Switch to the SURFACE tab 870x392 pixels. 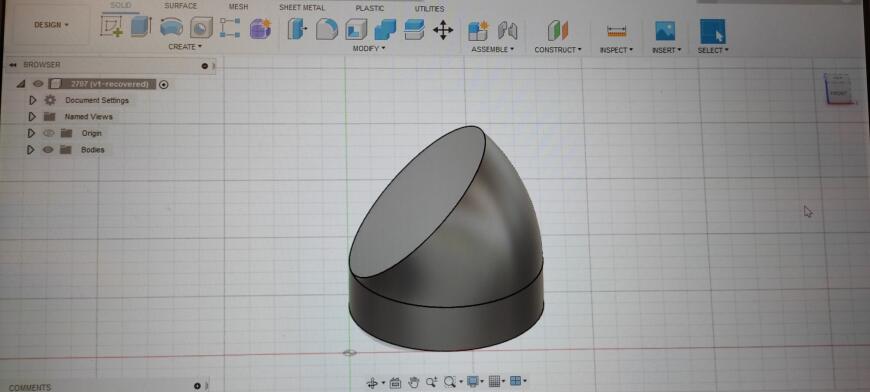click(180, 6)
